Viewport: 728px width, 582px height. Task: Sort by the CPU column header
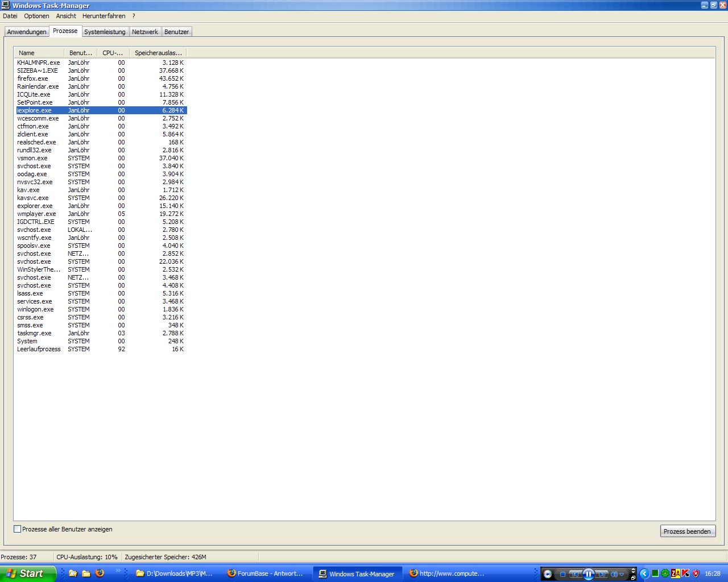point(113,53)
